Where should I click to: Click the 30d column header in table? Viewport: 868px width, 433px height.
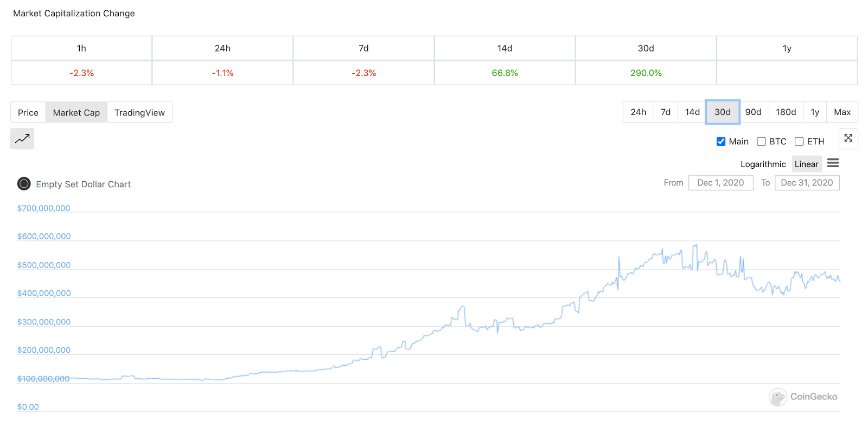646,48
